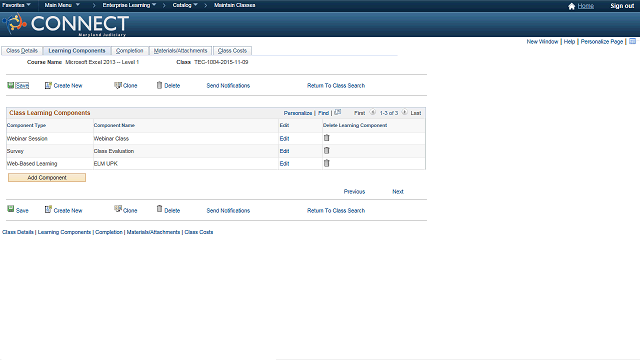Select the Learning Components tab
The width and height of the screenshot is (640, 360).
77,51
